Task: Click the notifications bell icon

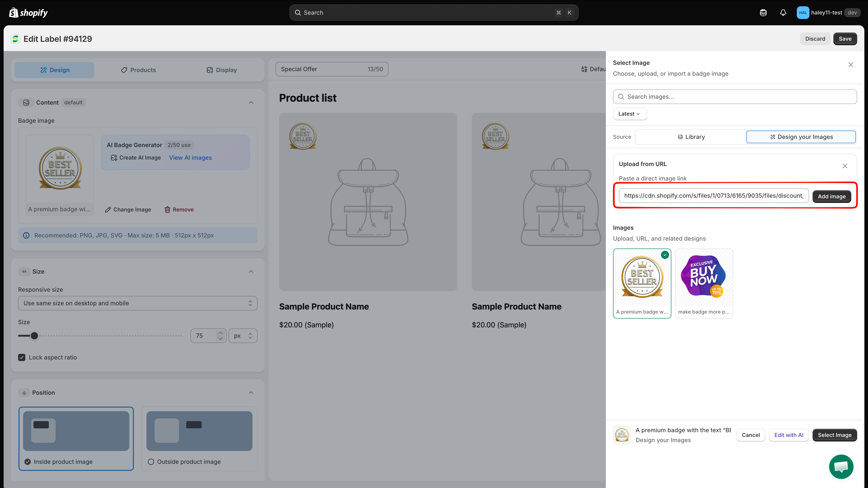Action: [x=783, y=12]
